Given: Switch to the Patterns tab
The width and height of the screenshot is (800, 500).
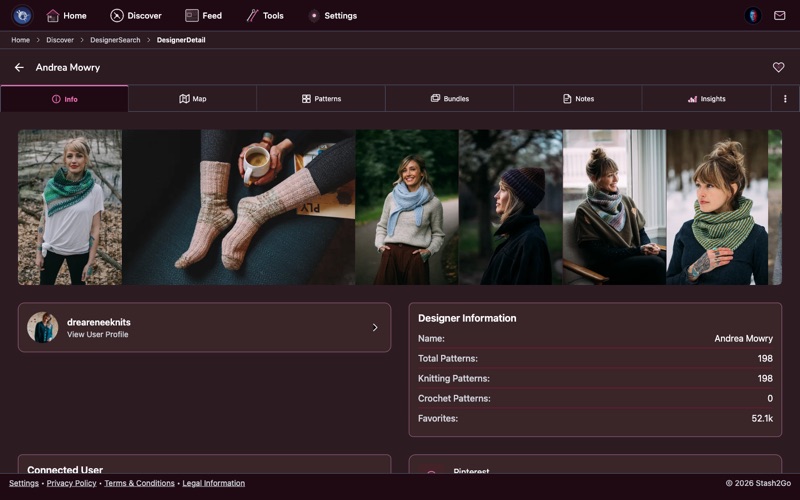Looking at the screenshot, I should point(321,99).
